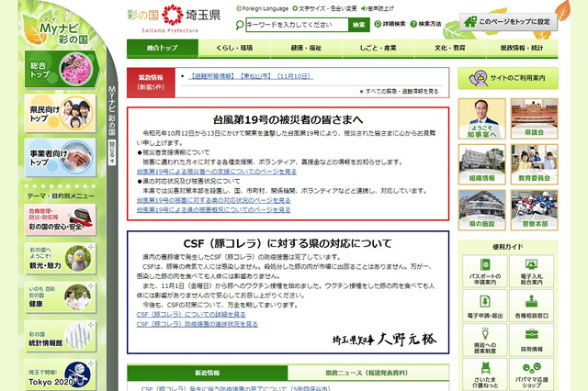Open the 避難所等情報 東松山市 emergency link
The height and width of the screenshot is (391, 588).
(x=250, y=76)
